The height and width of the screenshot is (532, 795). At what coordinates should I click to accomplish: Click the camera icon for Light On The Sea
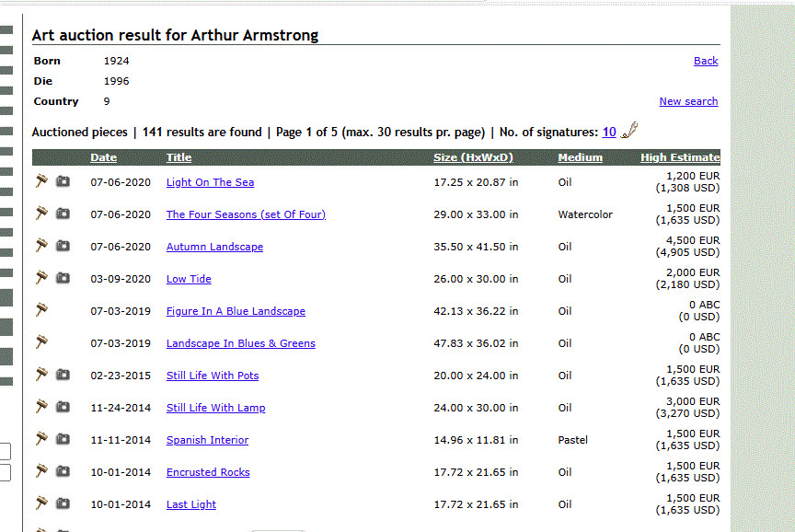[x=63, y=181]
